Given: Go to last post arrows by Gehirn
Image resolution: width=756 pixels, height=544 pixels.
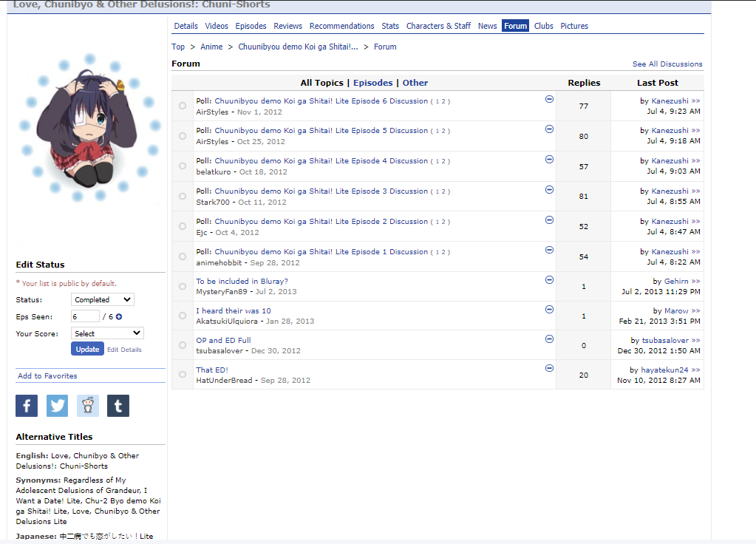Looking at the screenshot, I should (x=695, y=281).
